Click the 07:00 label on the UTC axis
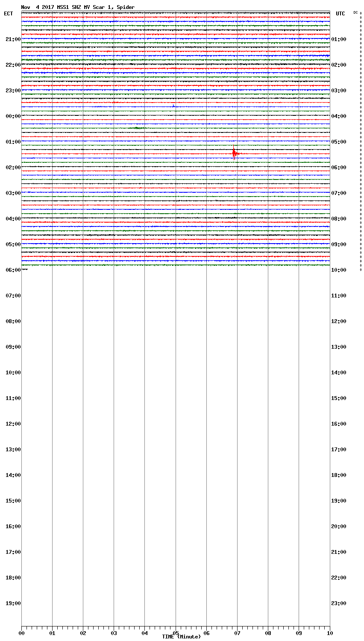Image resolution: width=364 pixels, height=641 pixels. click(339, 193)
